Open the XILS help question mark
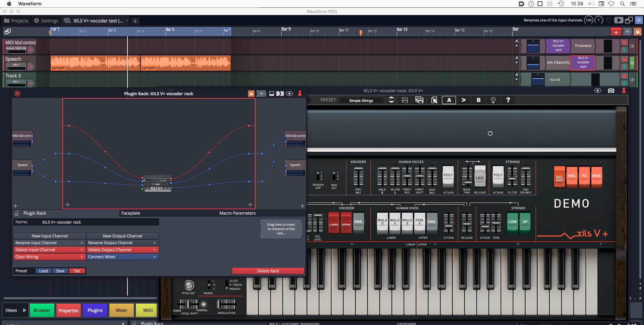The height and width of the screenshot is (325, 644). tap(508, 100)
